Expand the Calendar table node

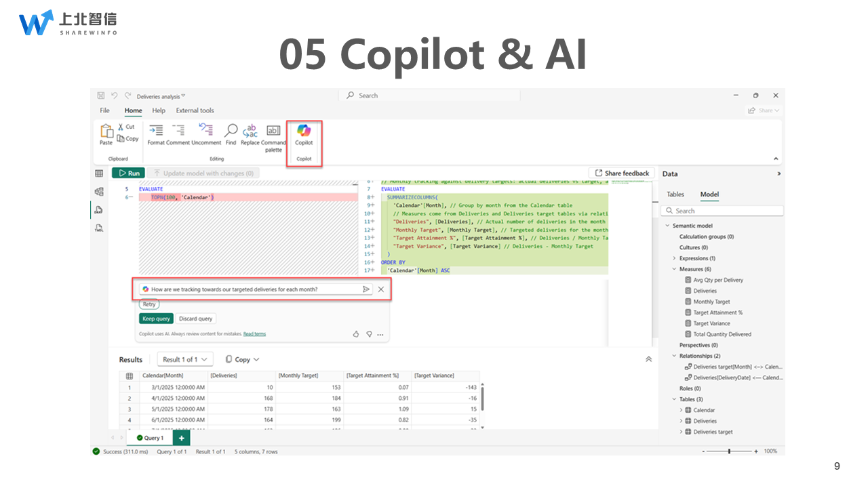coord(682,410)
